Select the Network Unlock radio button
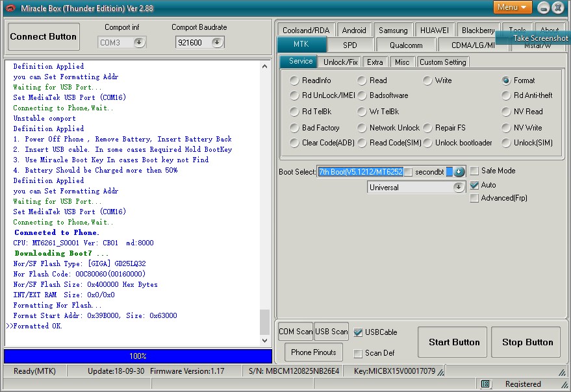This screenshot has height=392, width=571. click(x=362, y=128)
